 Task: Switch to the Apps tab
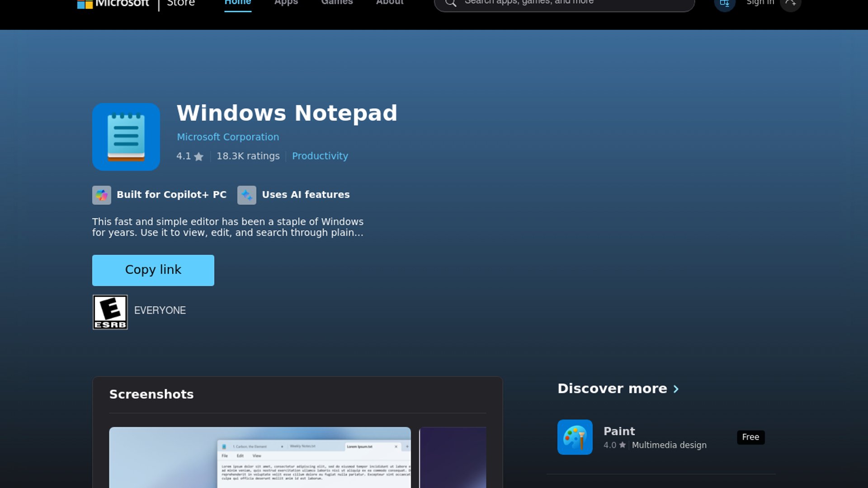point(286,3)
